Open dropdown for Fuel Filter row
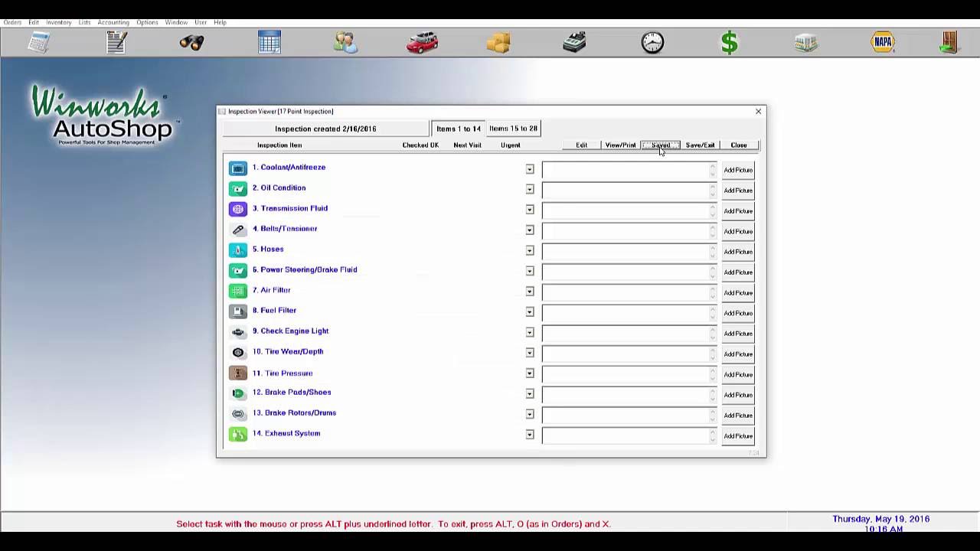Screen dimensions: 980x551 530,312
